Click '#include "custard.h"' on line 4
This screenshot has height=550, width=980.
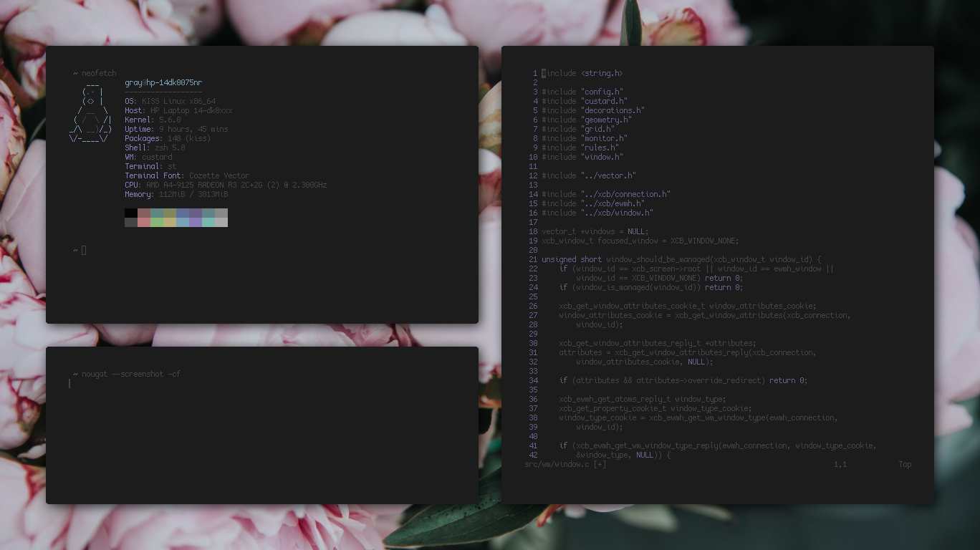(x=585, y=101)
